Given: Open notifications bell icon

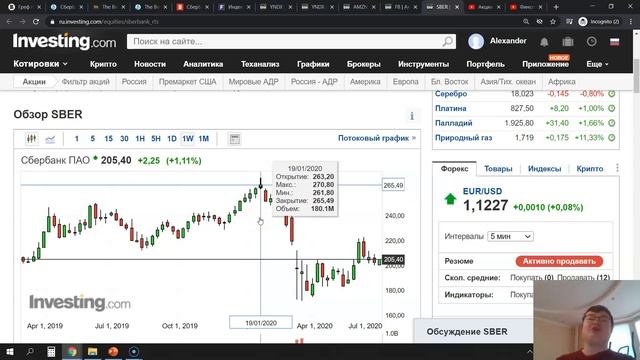Looking at the screenshot, I should [x=544, y=42].
